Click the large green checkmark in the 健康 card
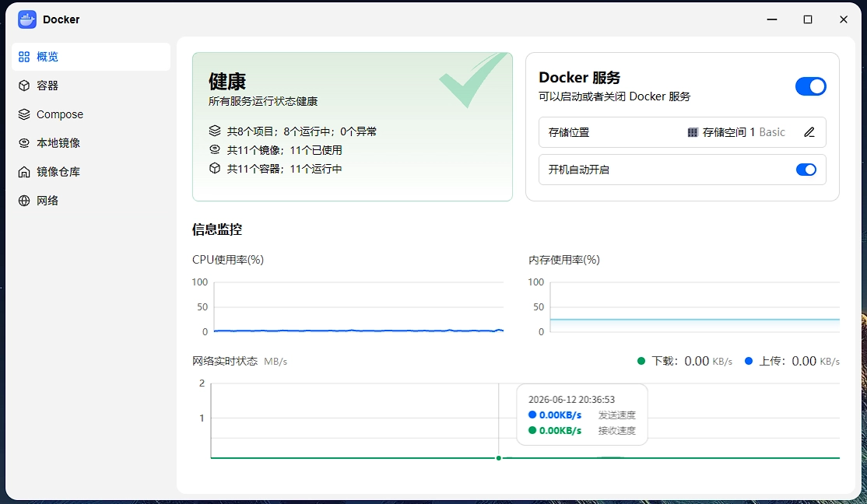The image size is (867, 504). [473, 80]
